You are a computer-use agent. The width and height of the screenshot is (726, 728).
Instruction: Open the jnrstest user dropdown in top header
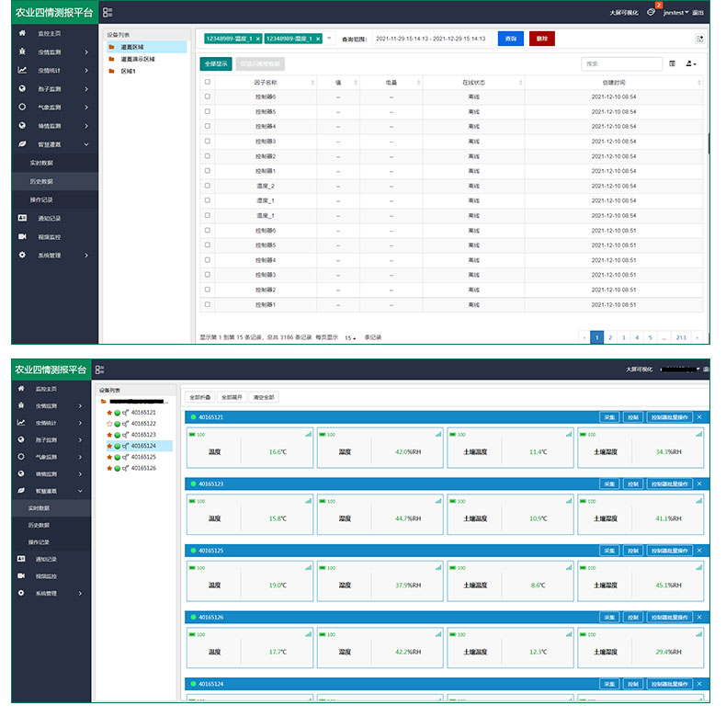pos(675,13)
